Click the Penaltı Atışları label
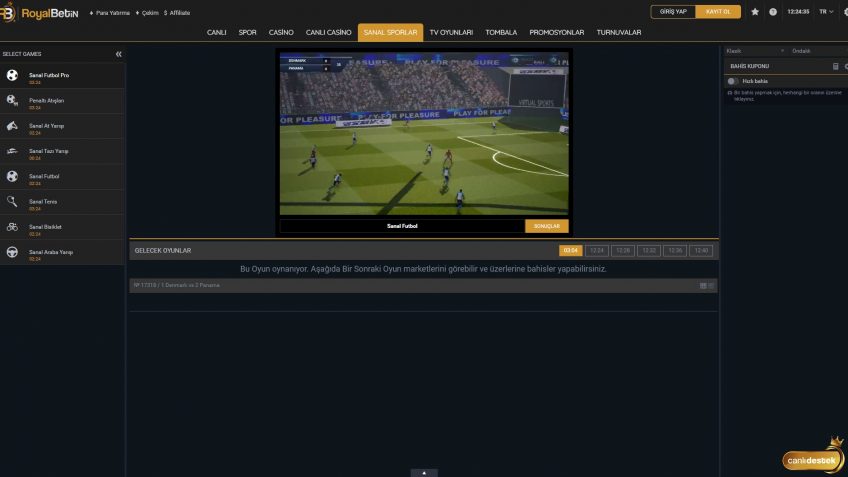The height and width of the screenshot is (477, 848). tap(47, 101)
